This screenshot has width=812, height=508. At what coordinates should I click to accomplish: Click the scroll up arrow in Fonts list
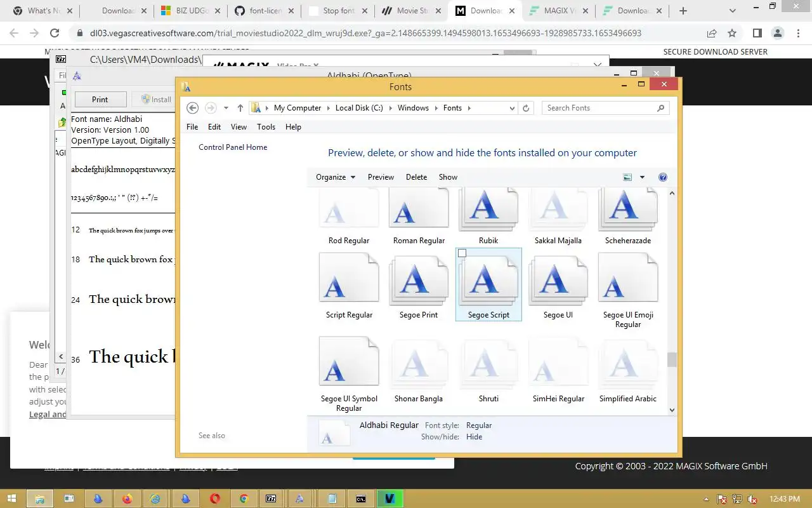(x=672, y=193)
